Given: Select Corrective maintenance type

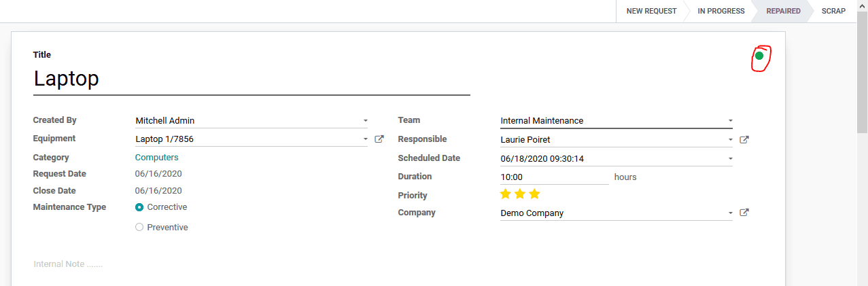Looking at the screenshot, I should click(x=139, y=207).
